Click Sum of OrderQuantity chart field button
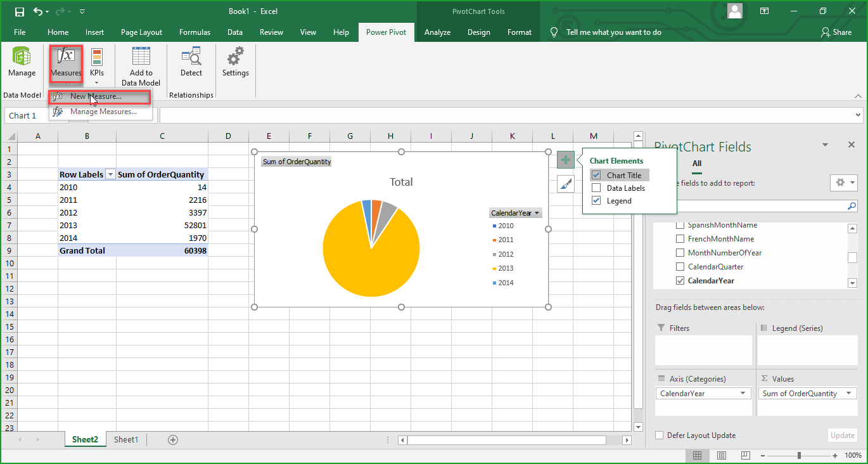The image size is (868, 464). click(297, 162)
